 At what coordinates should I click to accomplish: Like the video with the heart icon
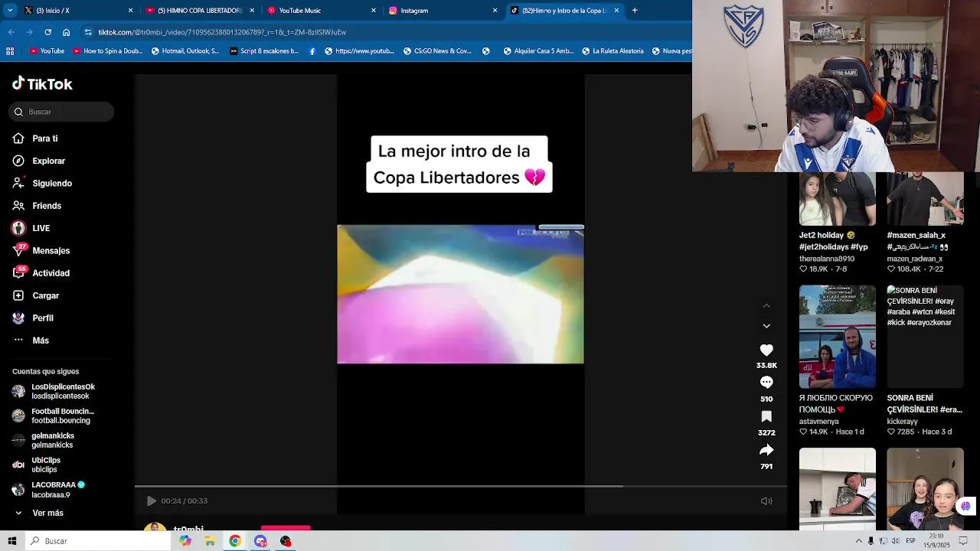pos(766,350)
